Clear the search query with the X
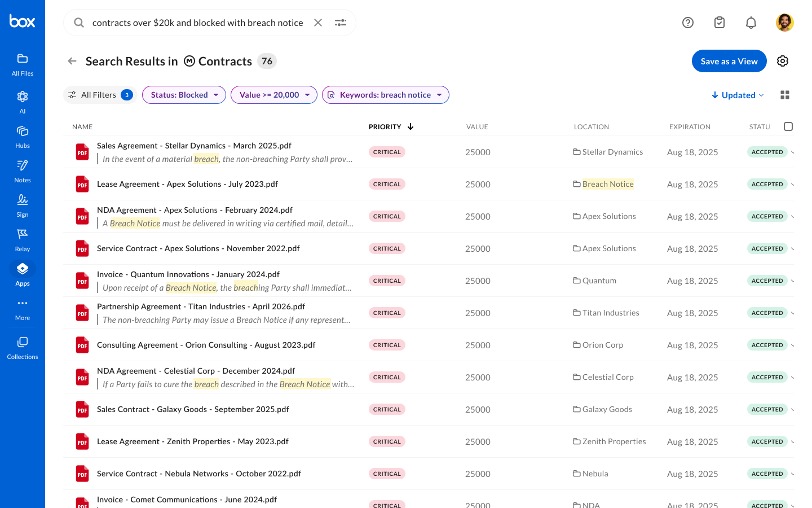 pyautogui.click(x=317, y=23)
